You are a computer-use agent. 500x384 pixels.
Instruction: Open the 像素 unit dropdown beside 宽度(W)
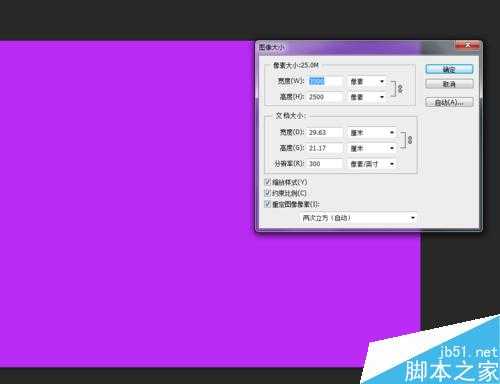[367, 81]
